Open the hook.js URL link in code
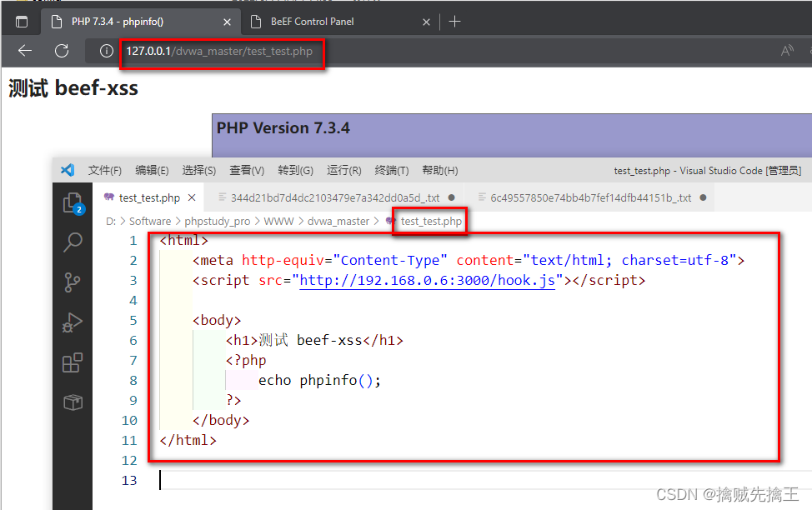Viewport: 812px width, 510px height. coord(427,281)
